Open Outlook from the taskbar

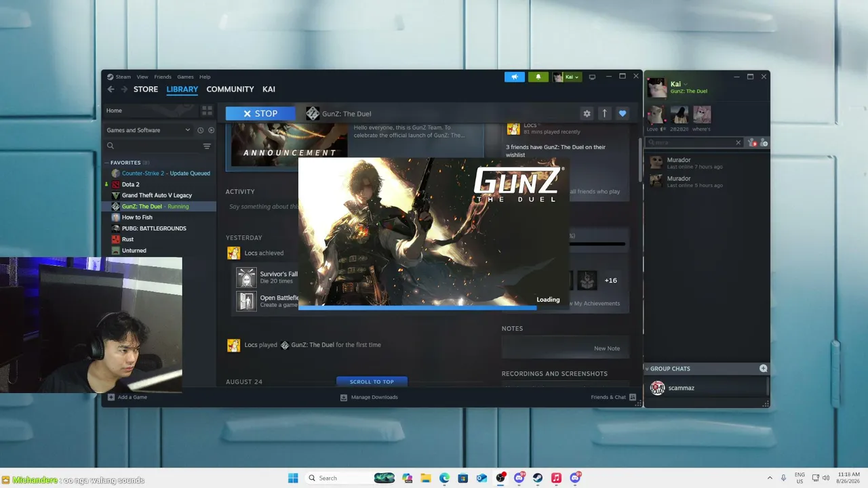(481, 478)
